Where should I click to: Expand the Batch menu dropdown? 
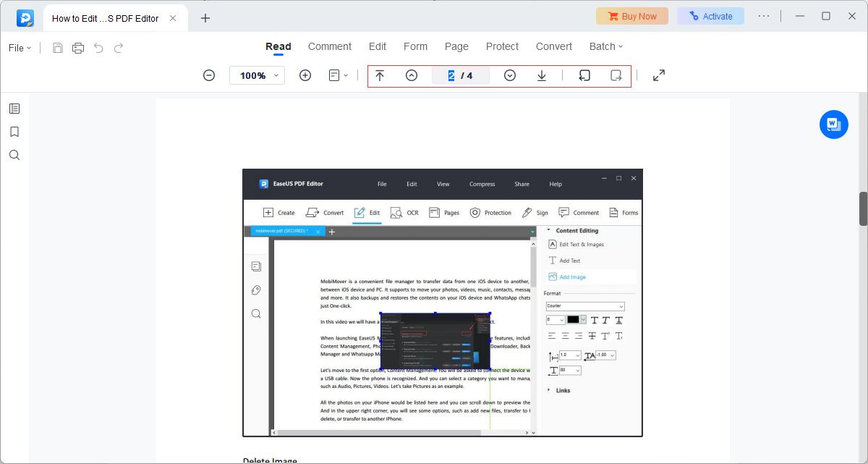pyautogui.click(x=606, y=46)
